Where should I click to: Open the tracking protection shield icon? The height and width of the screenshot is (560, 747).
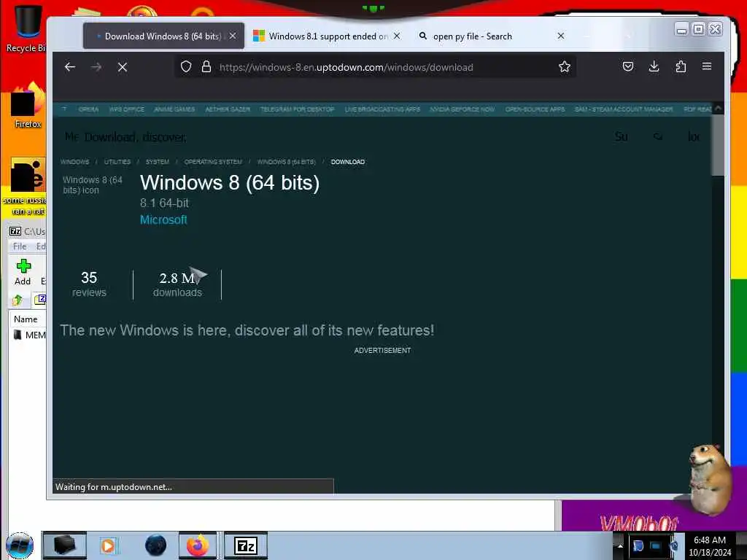pyautogui.click(x=186, y=66)
